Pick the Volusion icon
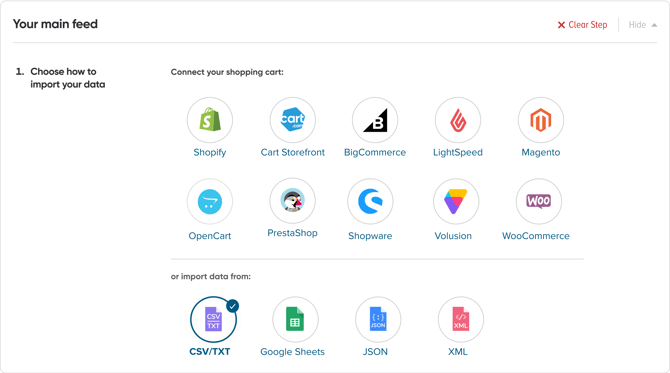The height and width of the screenshot is (373, 670). 456,201
